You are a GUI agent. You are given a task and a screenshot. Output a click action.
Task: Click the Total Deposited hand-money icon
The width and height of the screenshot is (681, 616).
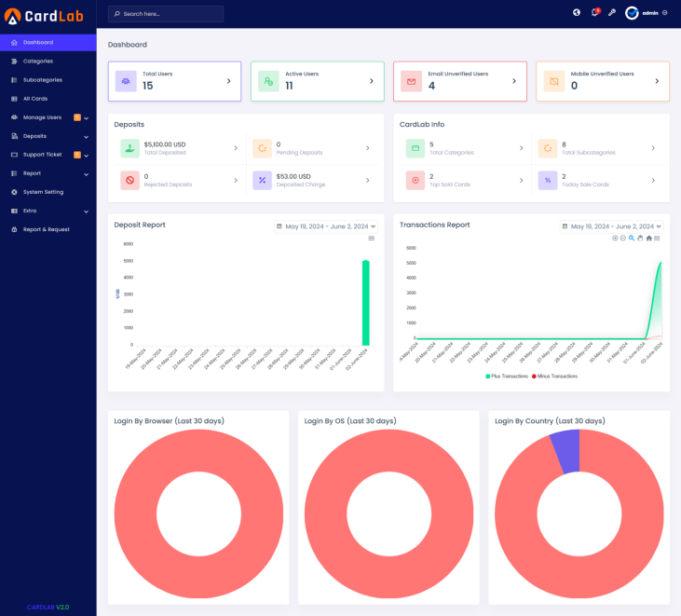tap(129, 148)
